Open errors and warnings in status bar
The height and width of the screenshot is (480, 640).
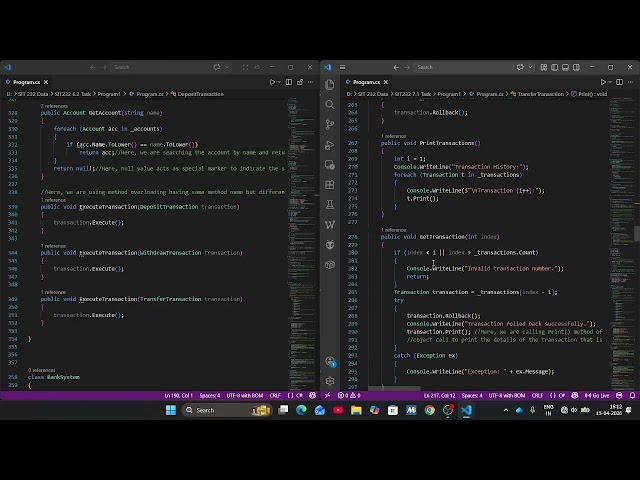click(x=349, y=395)
